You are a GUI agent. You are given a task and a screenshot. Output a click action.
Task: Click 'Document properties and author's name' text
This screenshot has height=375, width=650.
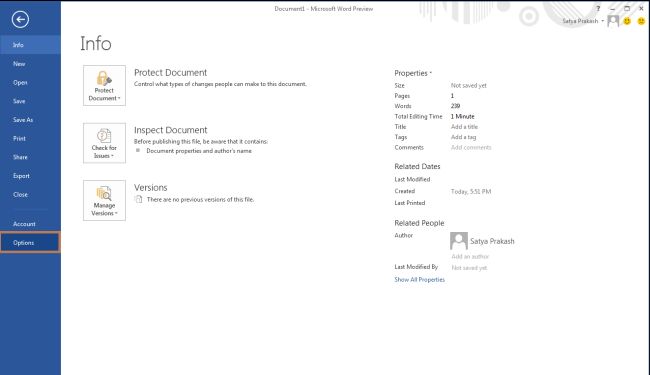click(199, 151)
